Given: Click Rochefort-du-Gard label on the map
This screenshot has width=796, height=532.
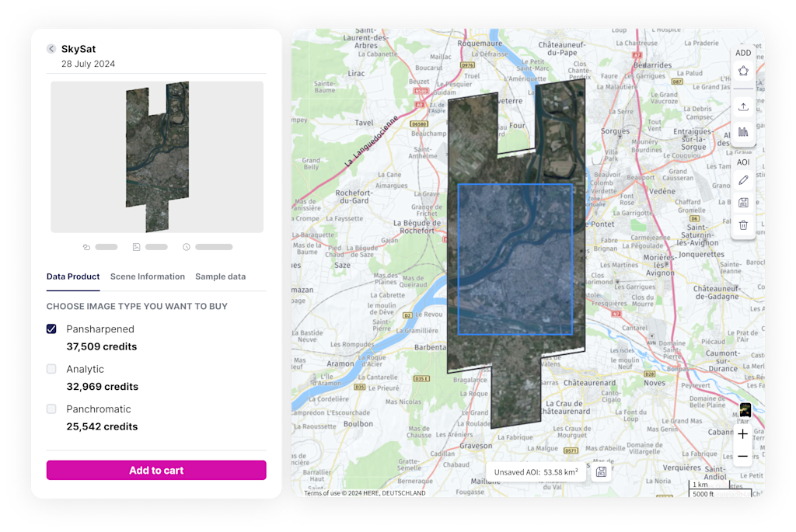Looking at the screenshot, I should click(x=354, y=196).
